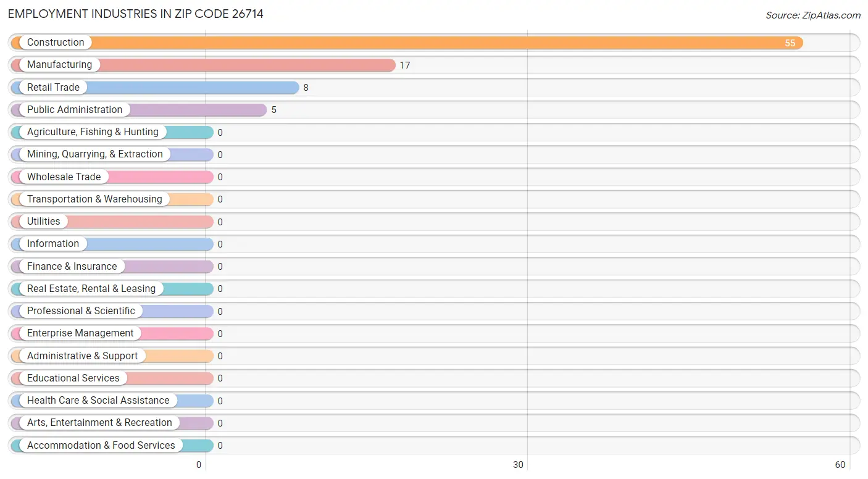
Task: Click the Utilities value 0
Action: pyautogui.click(x=220, y=222)
